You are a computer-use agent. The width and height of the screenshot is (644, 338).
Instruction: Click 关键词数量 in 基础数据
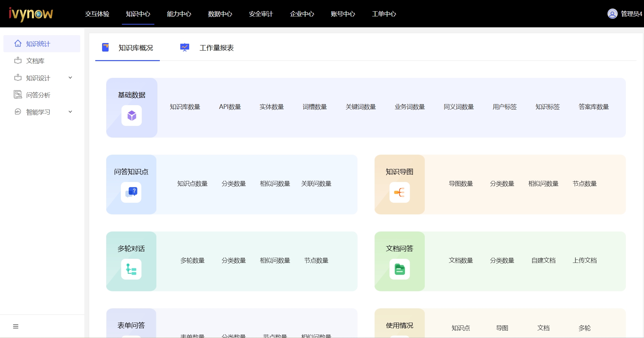361,107
